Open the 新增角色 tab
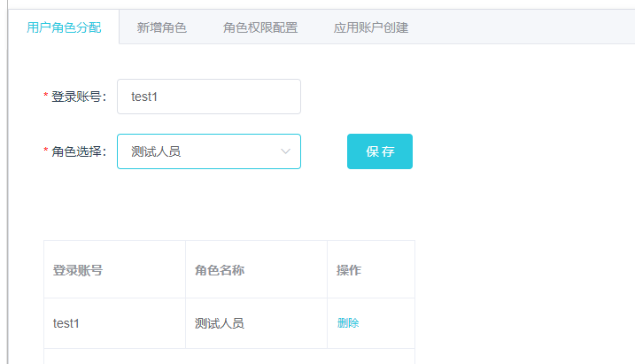635x364 pixels. 162,27
